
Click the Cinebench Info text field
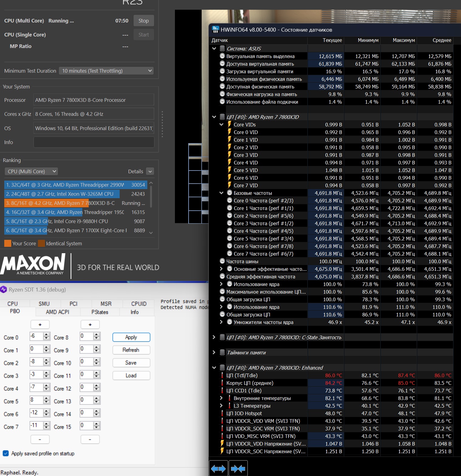(x=94, y=142)
